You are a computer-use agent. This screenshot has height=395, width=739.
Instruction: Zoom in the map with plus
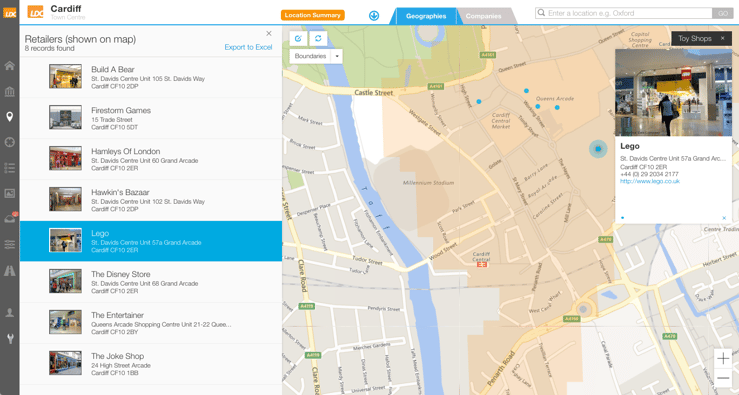tap(723, 358)
